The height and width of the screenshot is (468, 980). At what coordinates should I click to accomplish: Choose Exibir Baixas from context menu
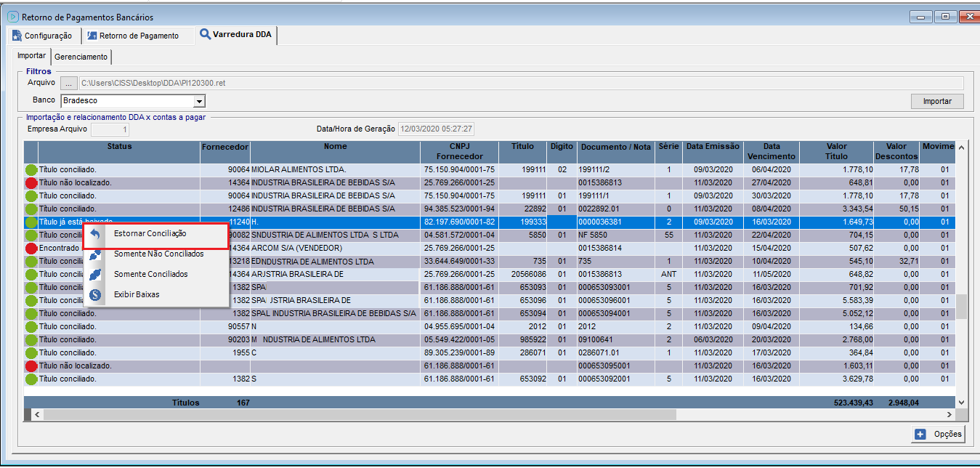pos(136,295)
